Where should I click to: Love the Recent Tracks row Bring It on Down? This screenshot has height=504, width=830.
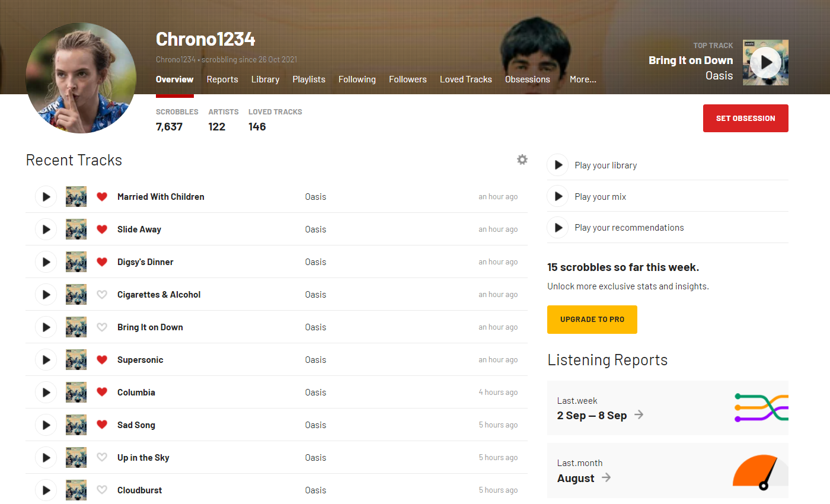[102, 327]
